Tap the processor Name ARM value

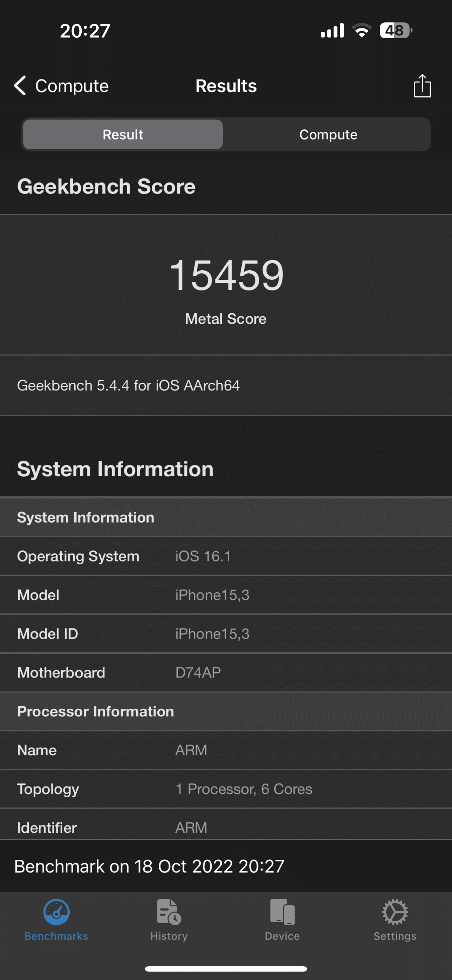191,750
